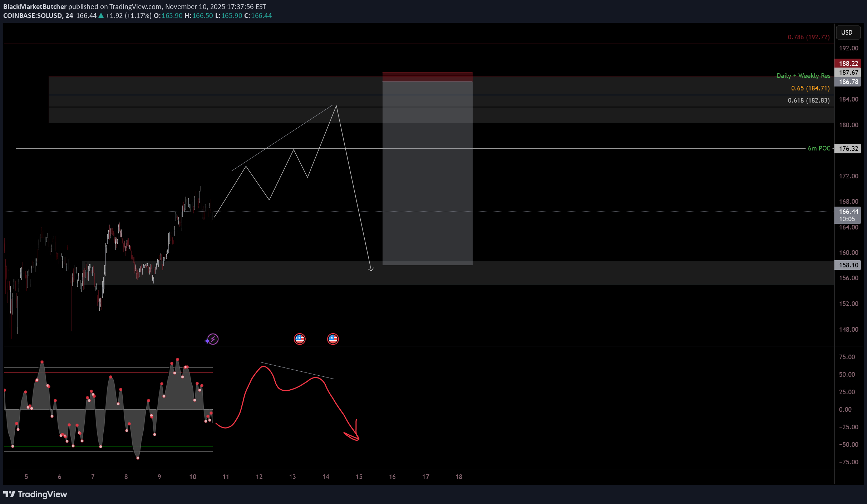Click the BlackMarketButcher author name
The image size is (867, 504).
point(35,6)
